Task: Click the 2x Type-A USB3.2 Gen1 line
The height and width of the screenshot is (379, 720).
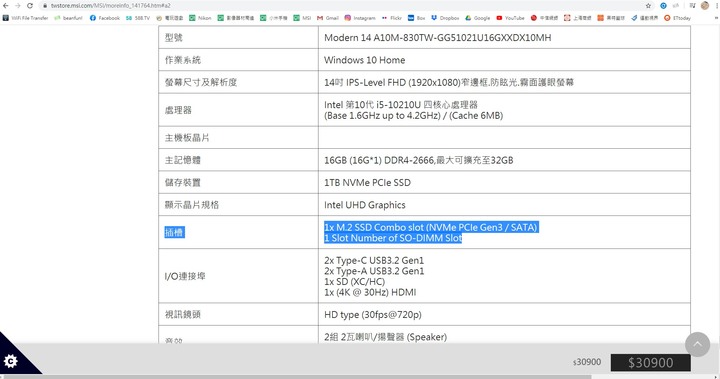Action: (x=374, y=271)
